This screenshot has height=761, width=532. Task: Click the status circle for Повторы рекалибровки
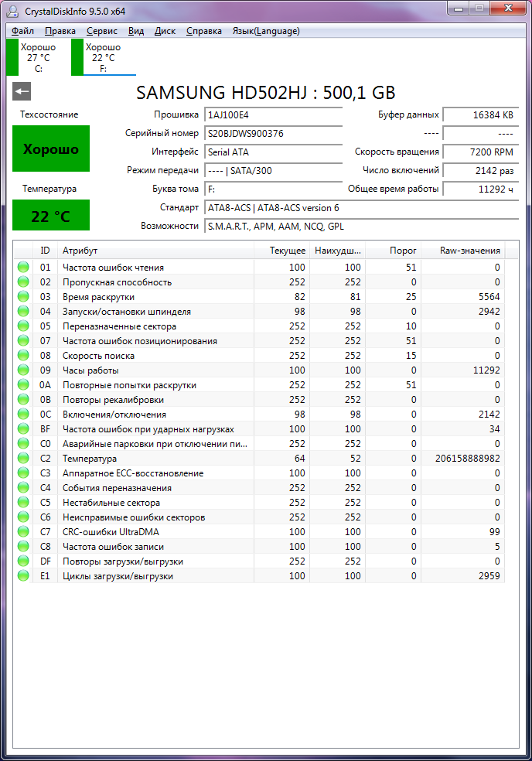pyautogui.click(x=23, y=399)
